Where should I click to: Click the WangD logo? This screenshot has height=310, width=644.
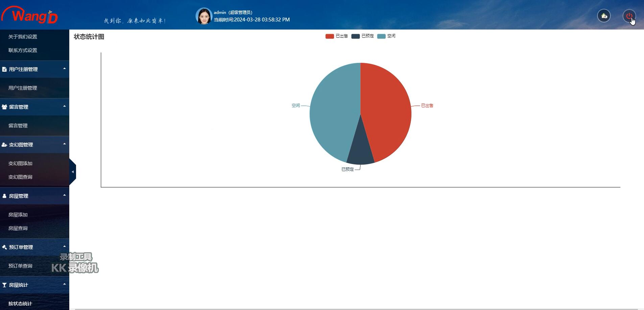[30, 15]
